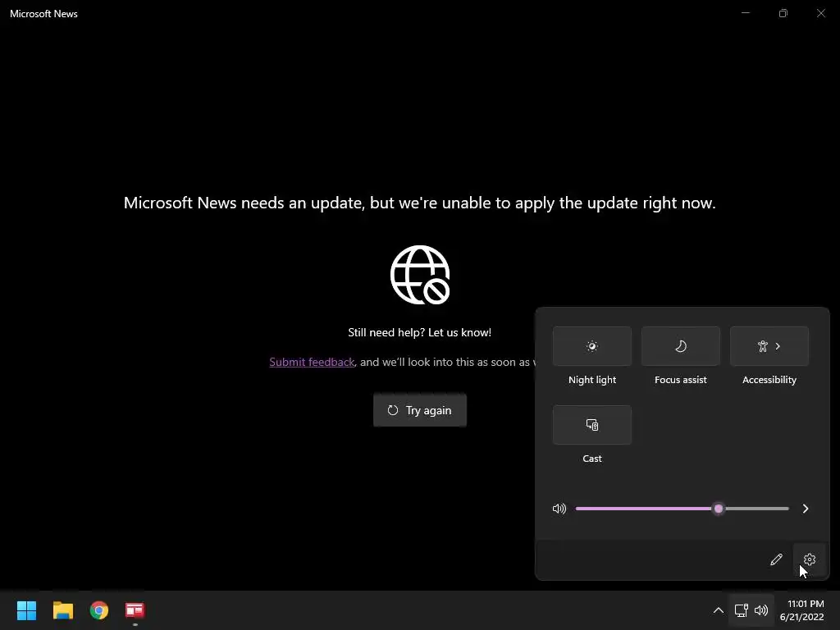
Task: Restore down the Microsoft News window
Action: pos(783,13)
